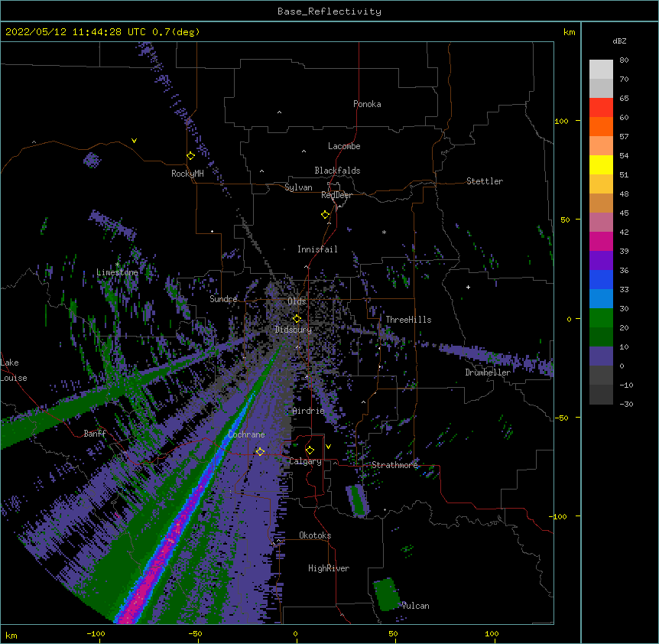Screen dimensions: 659x644
Task: Select the bright green 20-30 dBZ legend swatch
Action: coord(601,318)
